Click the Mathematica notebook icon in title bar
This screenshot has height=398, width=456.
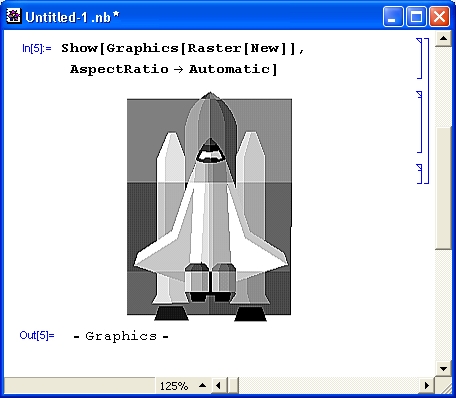coord(13,16)
